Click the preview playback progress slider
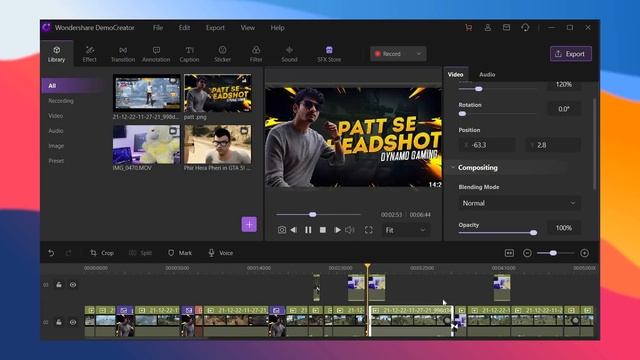Screen dimensions: 640x360 pos(318,214)
